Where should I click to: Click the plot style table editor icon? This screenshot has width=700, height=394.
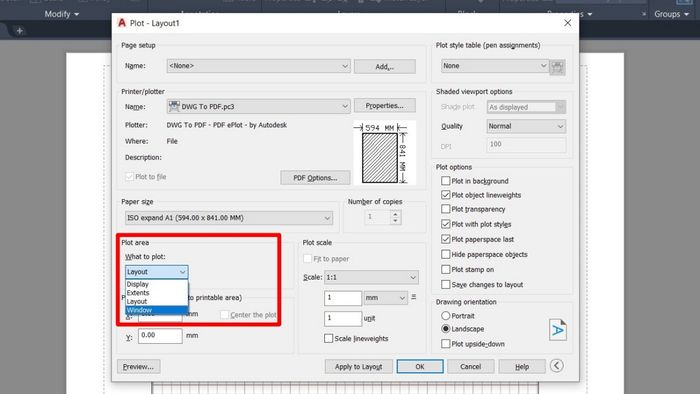[x=557, y=67]
